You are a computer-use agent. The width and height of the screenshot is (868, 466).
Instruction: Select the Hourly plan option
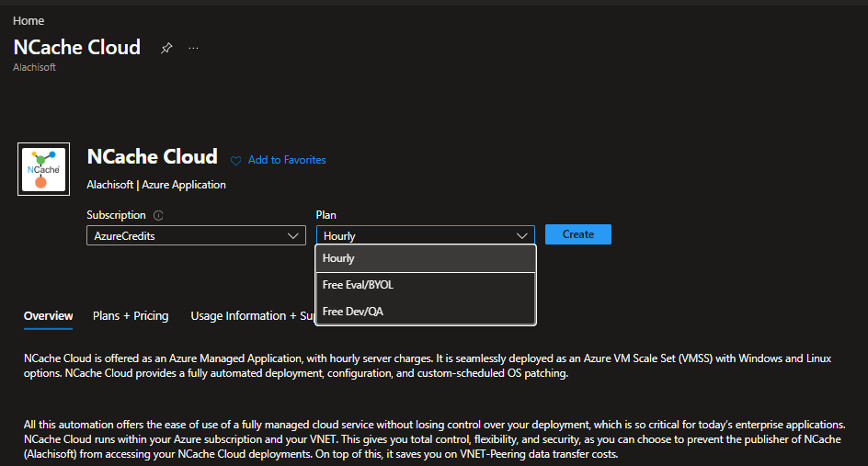coord(425,258)
